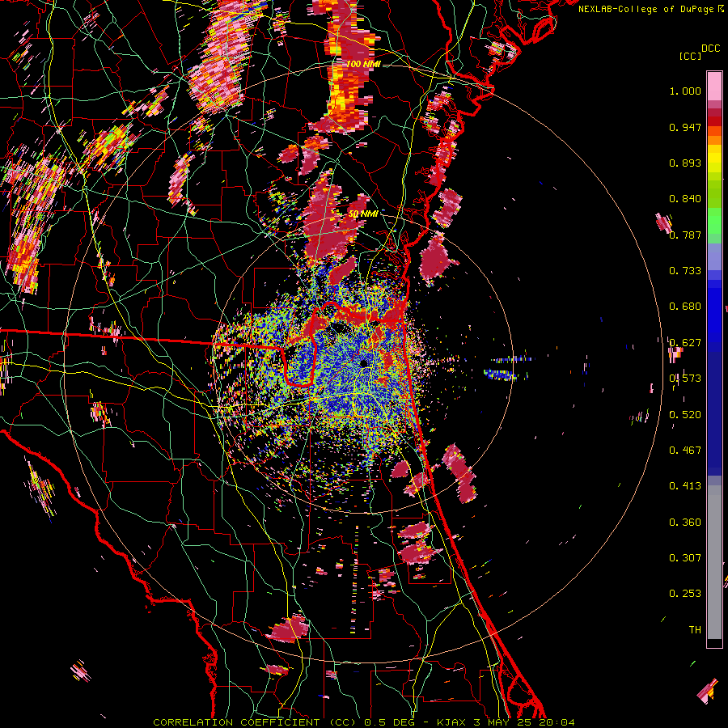728x728 pixels.
Task: Pick the light pink band atop the color scale
Action: 714,86
